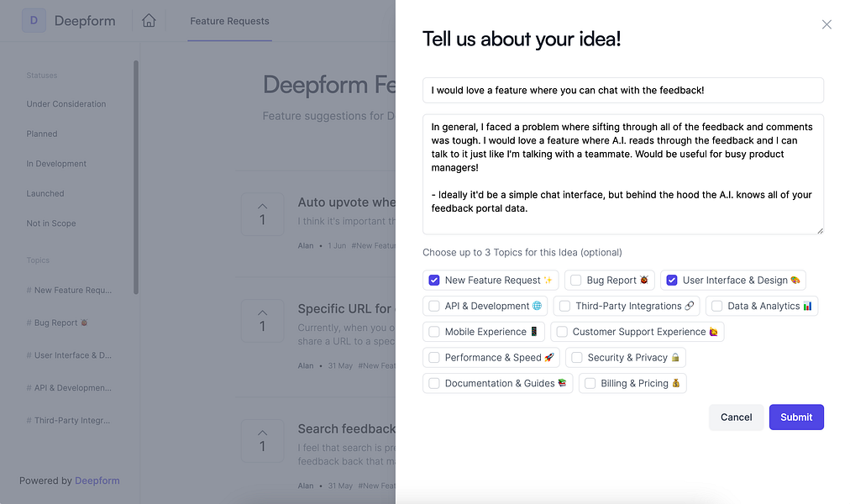Close the idea submission panel
The width and height of the screenshot is (850, 504).
point(826,24)
